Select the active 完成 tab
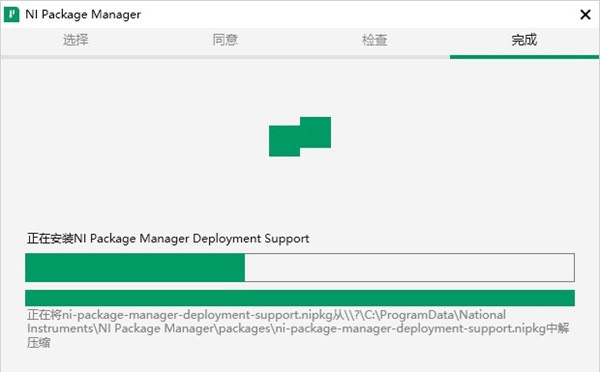Screen dimensions: 600x372 [524, 40]
